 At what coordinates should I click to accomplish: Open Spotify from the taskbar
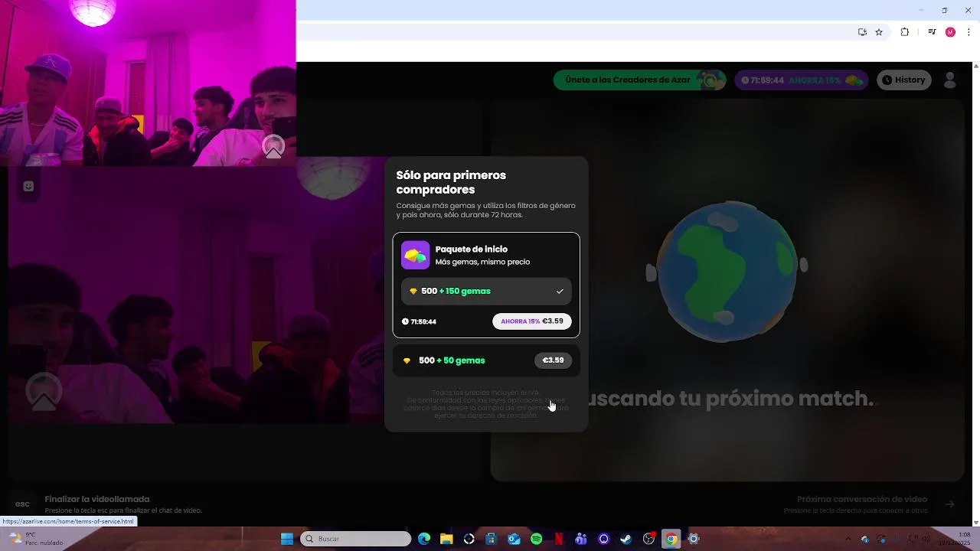(536, 539)
